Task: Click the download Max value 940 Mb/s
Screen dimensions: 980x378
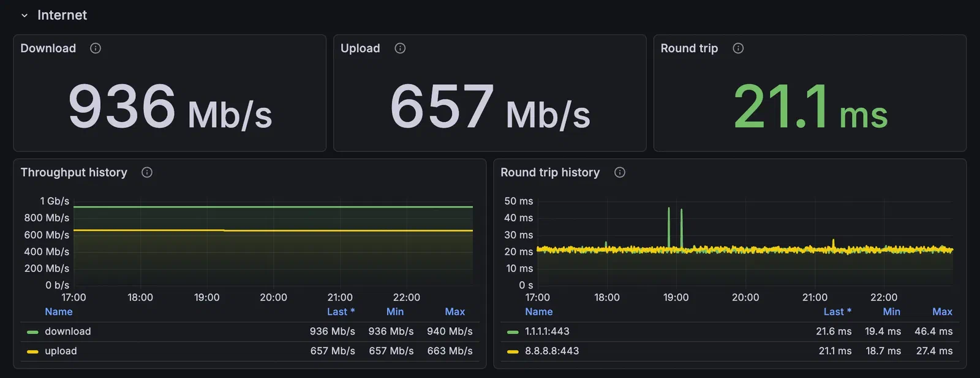Action: coord(450,331)
